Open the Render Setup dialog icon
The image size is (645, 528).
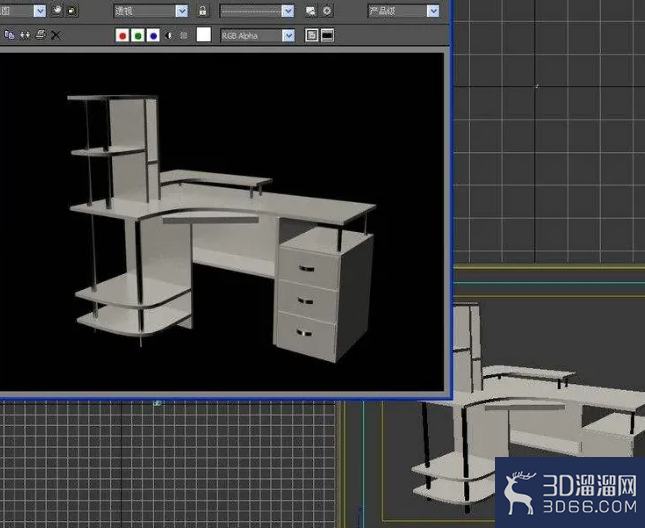pos(311,11)
